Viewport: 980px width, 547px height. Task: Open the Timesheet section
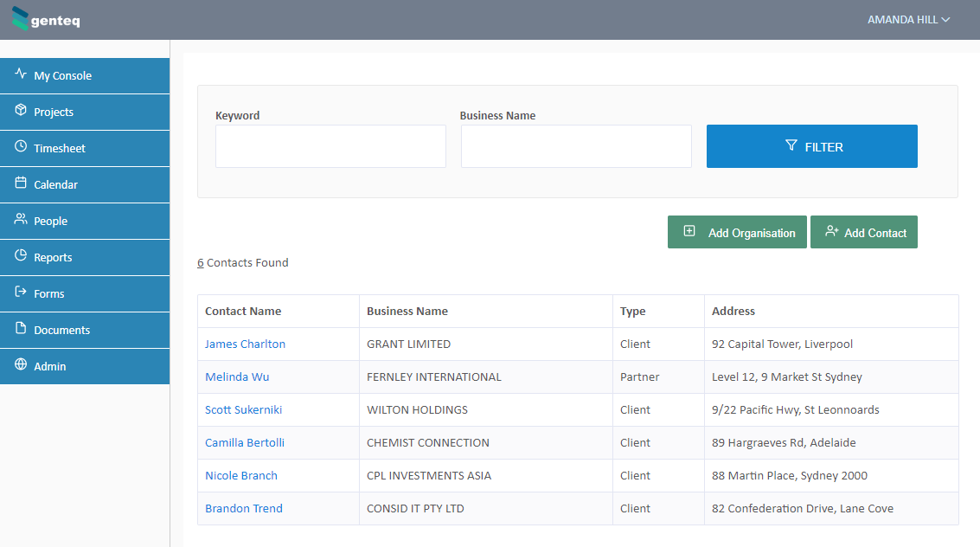(85, 148)
